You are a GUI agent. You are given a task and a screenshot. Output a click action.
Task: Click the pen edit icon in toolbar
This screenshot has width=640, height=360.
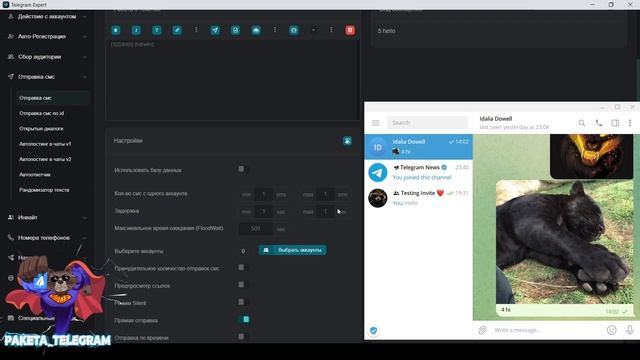(177, 30)
